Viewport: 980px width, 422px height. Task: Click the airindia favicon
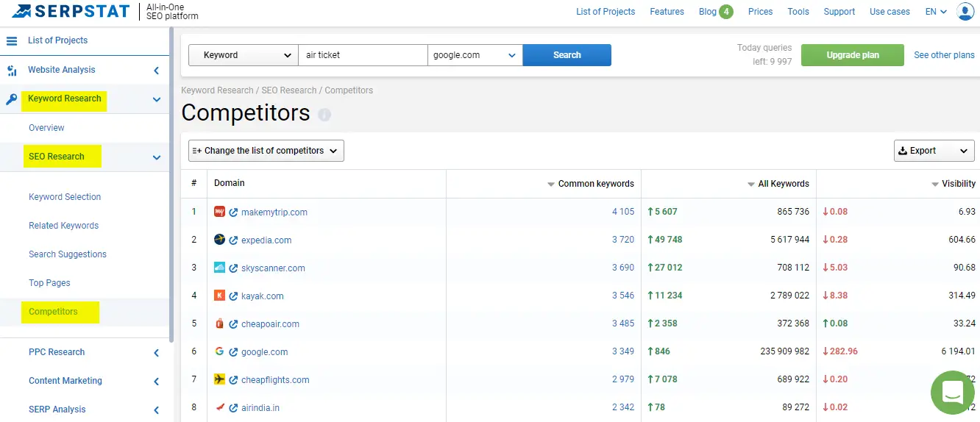pyautogui.click(x=219, y=407)
